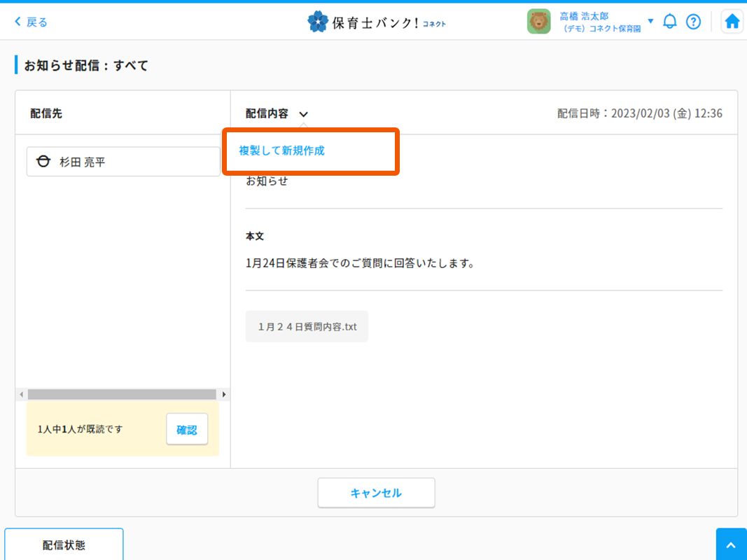Click the scrollbar's right arrow

pyautogui.click(x=223, y=395)
